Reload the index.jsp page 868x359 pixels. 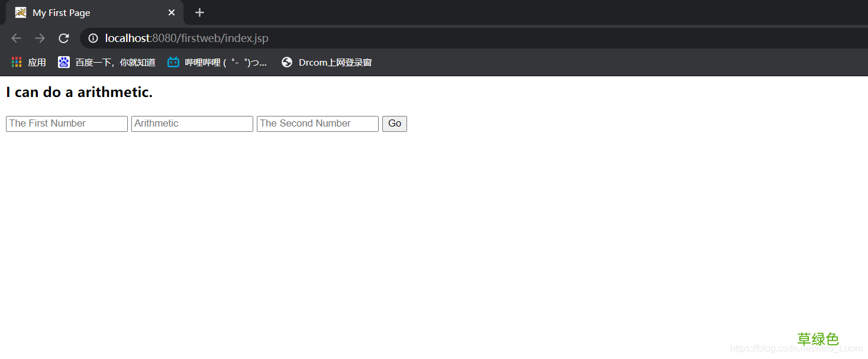[x=64, y=38]
